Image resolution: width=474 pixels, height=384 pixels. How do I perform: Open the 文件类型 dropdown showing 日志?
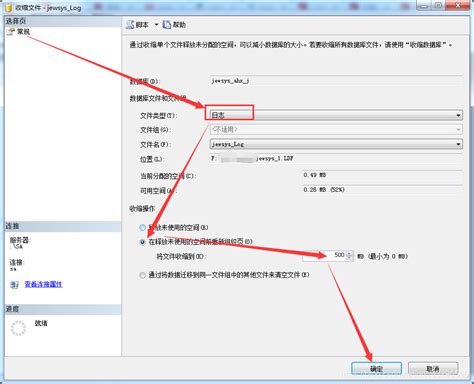336,115
